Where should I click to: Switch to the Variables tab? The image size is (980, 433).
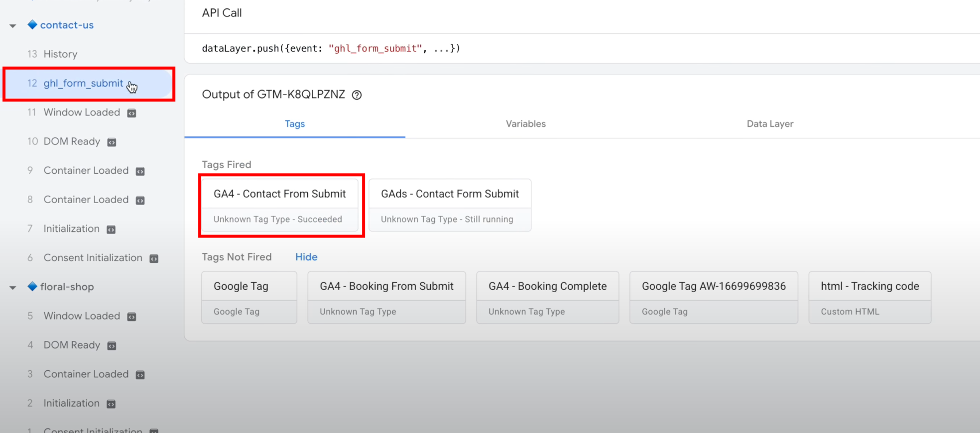point(525,124)
